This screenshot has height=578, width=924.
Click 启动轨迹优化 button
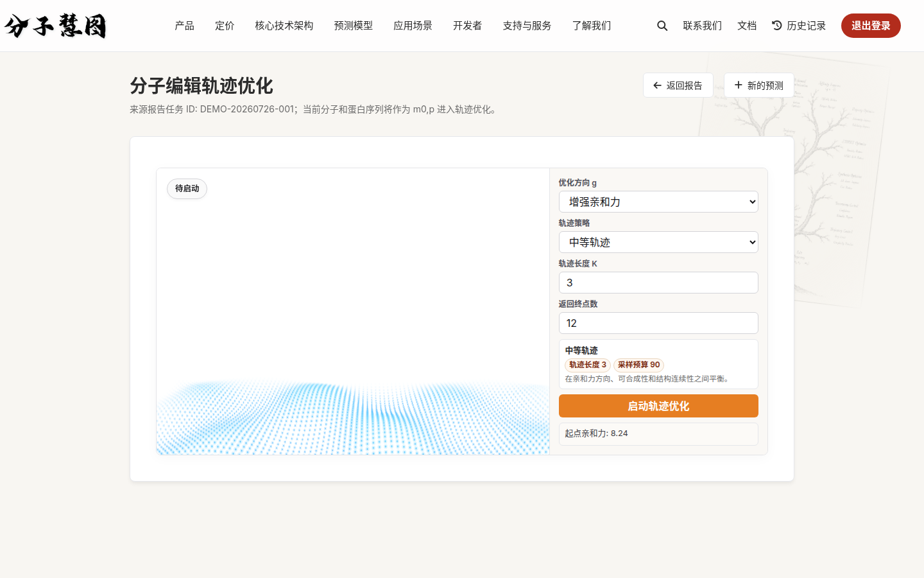(658, 406)
